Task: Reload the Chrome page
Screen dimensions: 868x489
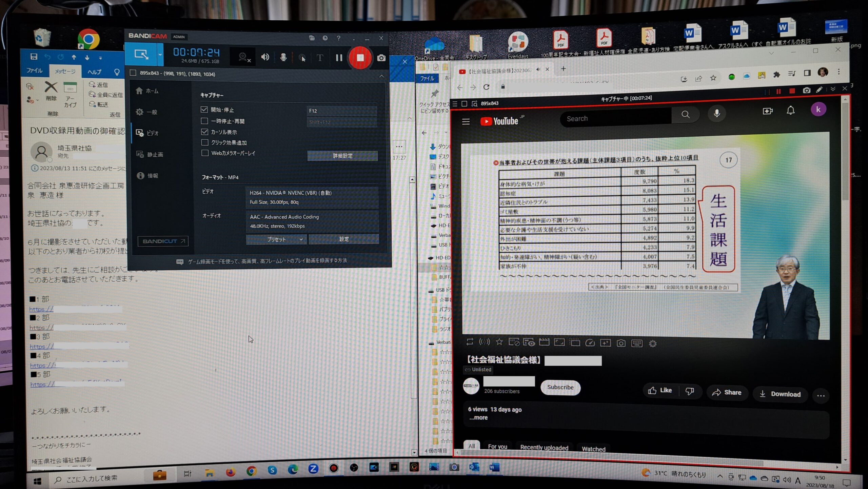Action: pos(486,87)
